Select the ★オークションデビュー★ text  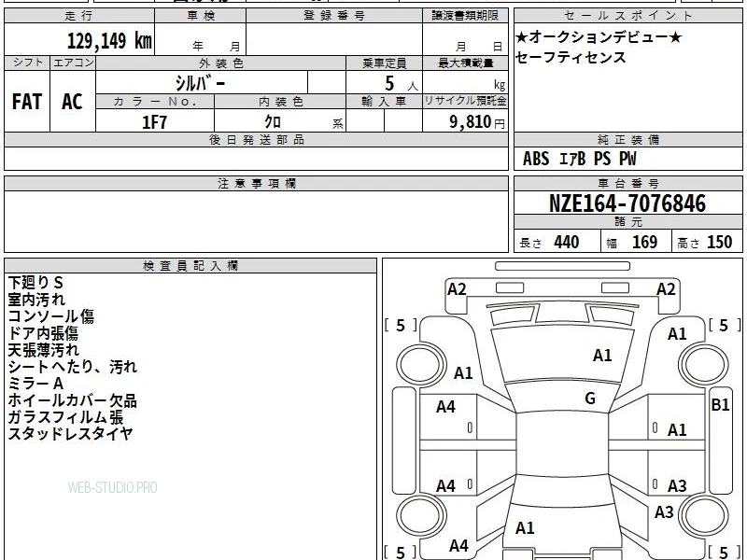(x=599, y=36)
